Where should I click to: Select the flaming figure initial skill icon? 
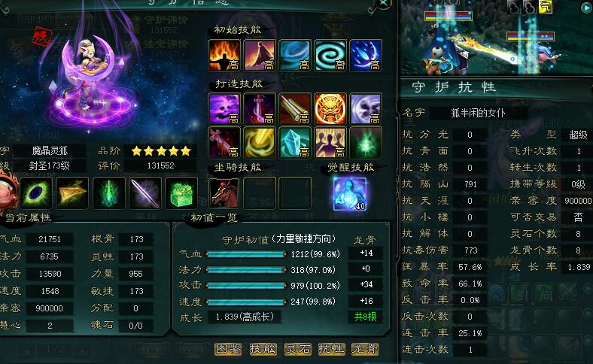224,56
